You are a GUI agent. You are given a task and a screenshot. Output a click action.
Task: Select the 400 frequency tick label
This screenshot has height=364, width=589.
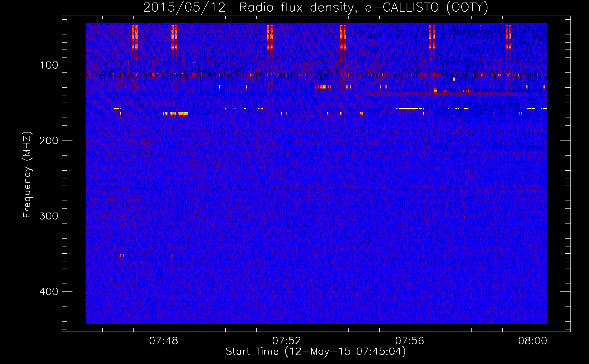click(x=49, y=292)
